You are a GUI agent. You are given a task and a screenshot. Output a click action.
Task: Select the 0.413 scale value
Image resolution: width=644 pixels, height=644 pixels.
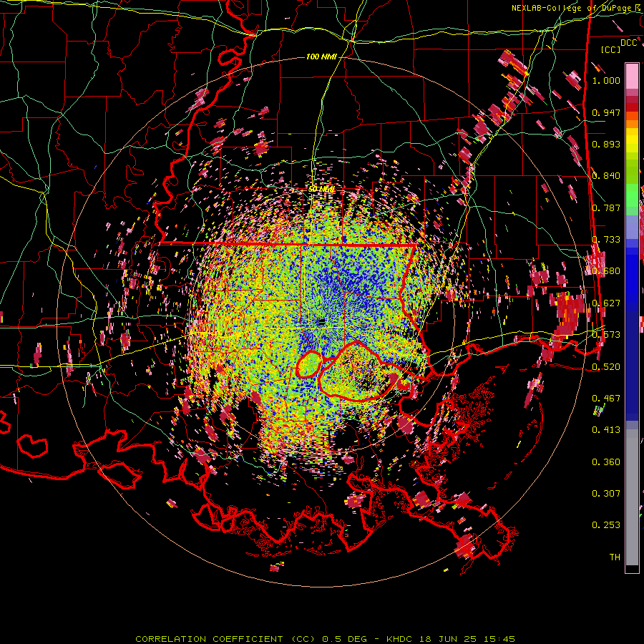click(x=606, y=430)
